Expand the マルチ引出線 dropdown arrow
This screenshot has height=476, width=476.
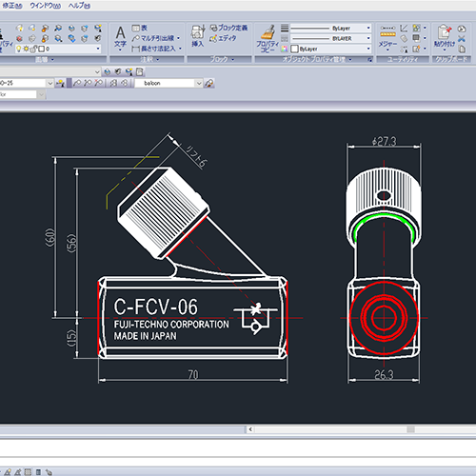tap(179, 38)
